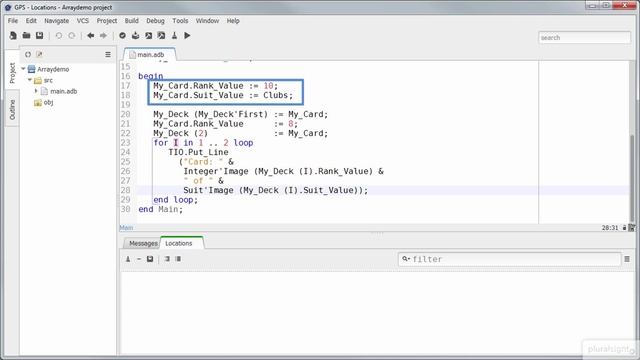Run the program with the play icon
The width and height of the screenshot is (640, 360).
click(187, 36)
